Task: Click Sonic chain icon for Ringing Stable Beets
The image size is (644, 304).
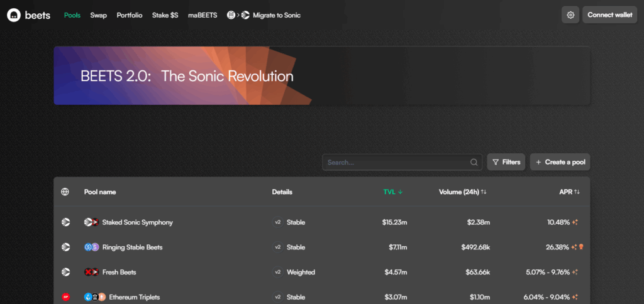Action: [x=65, y=247]
